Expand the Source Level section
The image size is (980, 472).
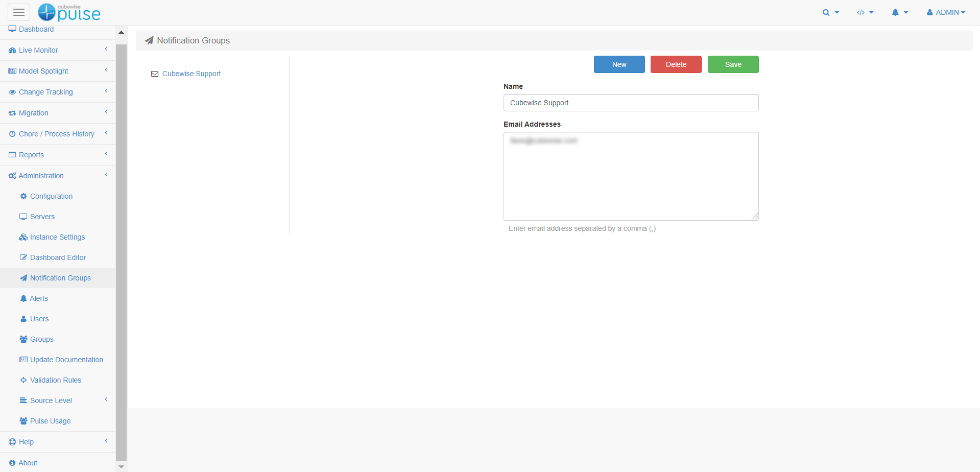pos(50,400)
